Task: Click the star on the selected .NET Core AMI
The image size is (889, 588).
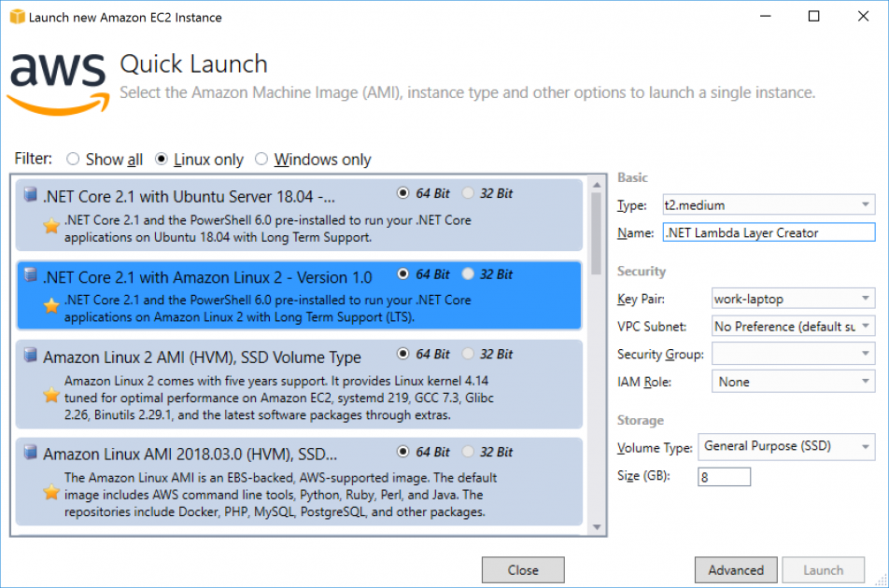Action: (50, 307)
